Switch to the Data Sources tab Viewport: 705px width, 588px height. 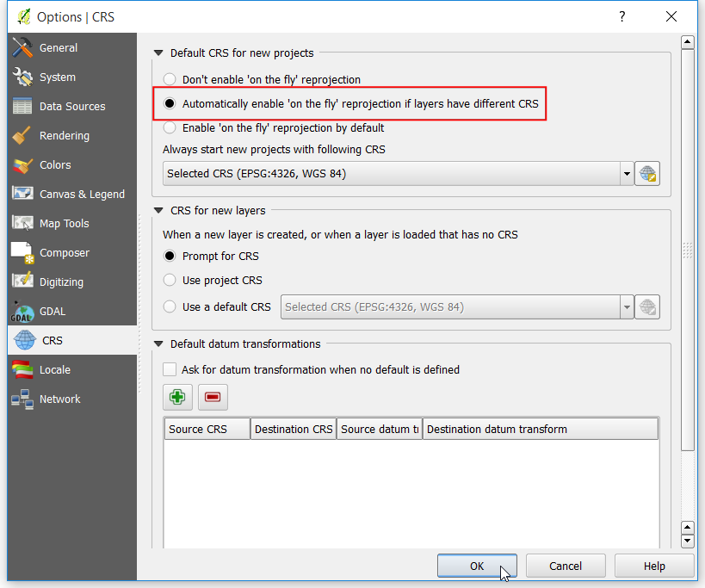click(x=72, y=106)
